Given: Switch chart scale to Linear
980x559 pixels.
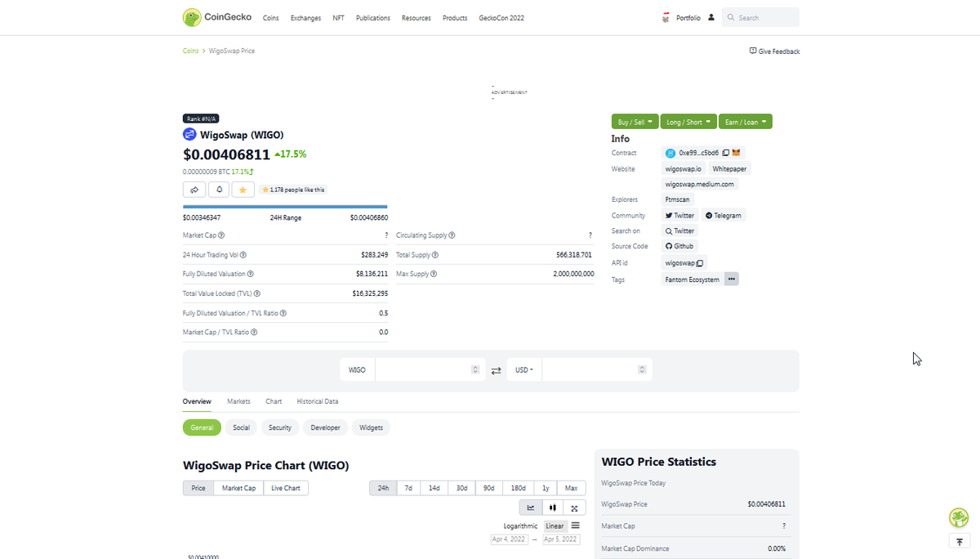Looking at the screenshot, I should tap(555, 525).
